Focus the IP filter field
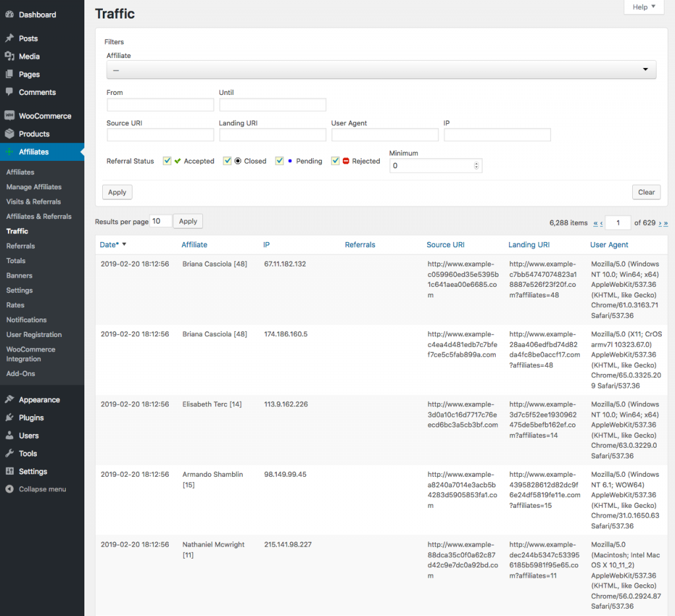 (497, 135)
